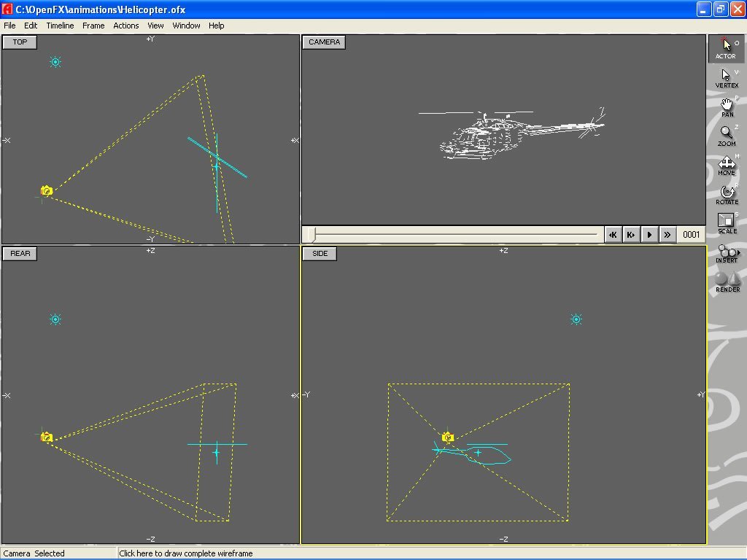Pick the Move tool
Image resolution: width=747 pixels, height=560 pixels.
click(x=726, y=166)
